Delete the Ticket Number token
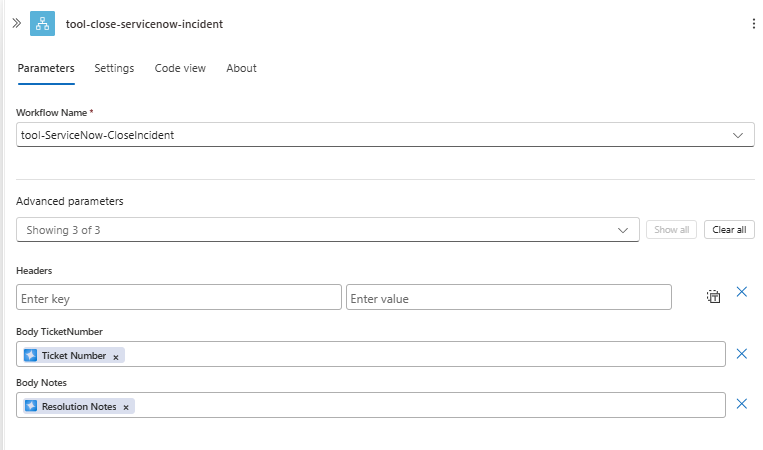 pos(116,356)
